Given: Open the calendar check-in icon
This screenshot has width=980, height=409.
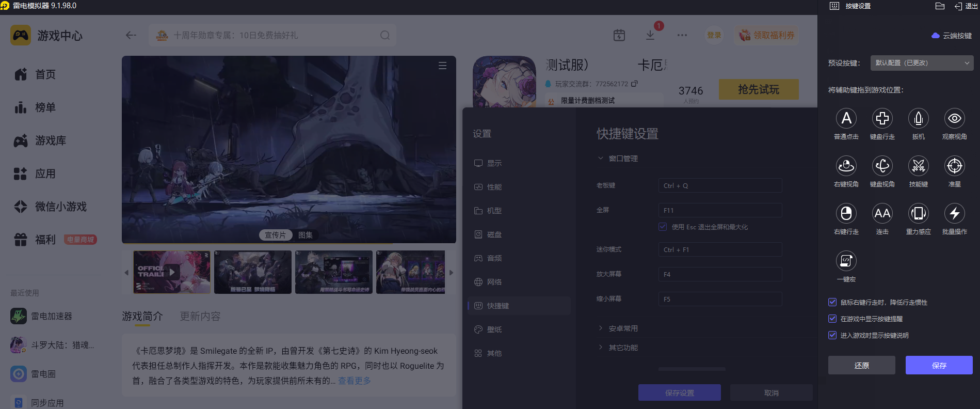Looking at the screenshot, I should (x=619, y=35).
